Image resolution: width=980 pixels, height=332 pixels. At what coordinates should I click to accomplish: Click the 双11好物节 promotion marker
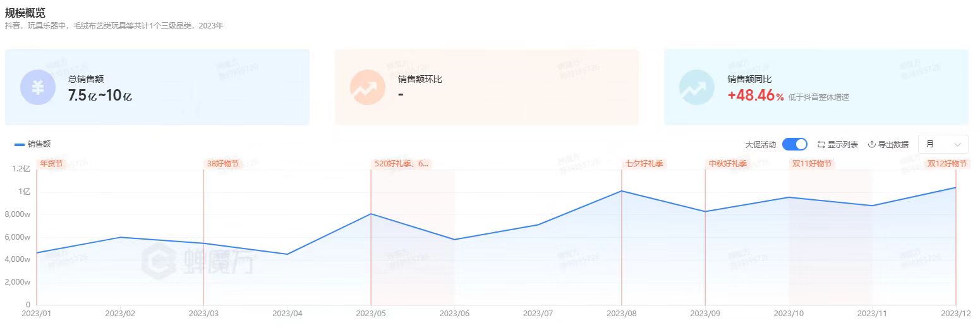(812, 164)
